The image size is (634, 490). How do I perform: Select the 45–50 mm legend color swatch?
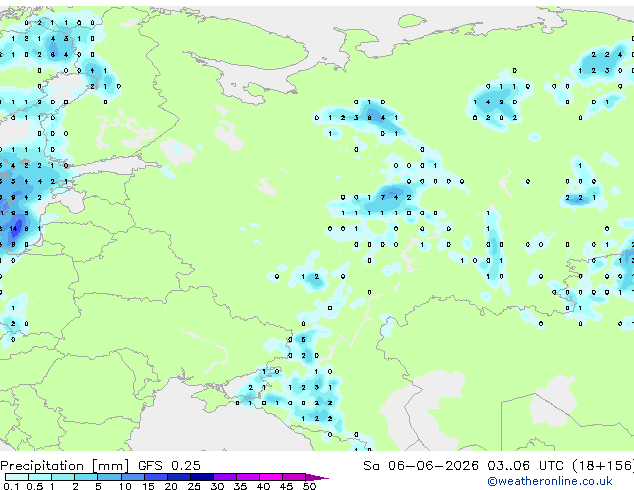pyautogui.click(x=294, y=477)
